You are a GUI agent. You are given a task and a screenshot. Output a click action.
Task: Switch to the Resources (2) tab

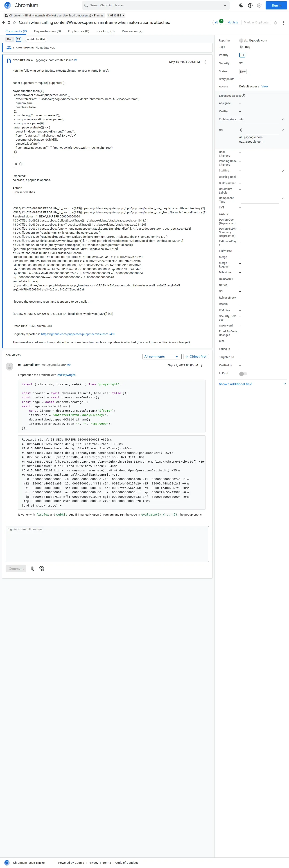point(132,31)
